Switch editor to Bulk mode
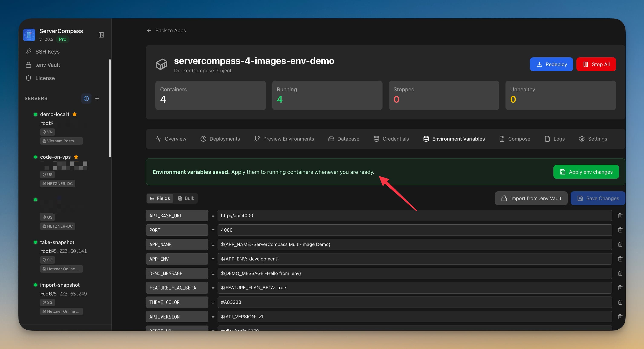644x349 pixels. (186, 198)
